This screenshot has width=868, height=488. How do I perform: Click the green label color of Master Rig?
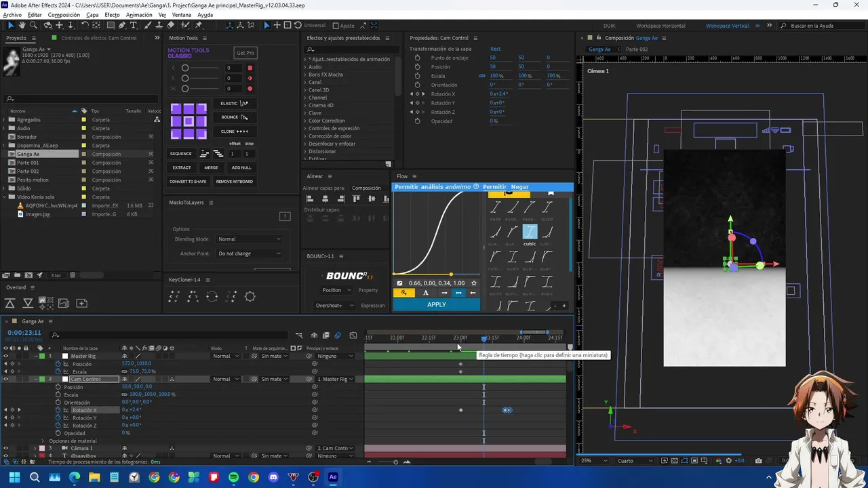42,356
